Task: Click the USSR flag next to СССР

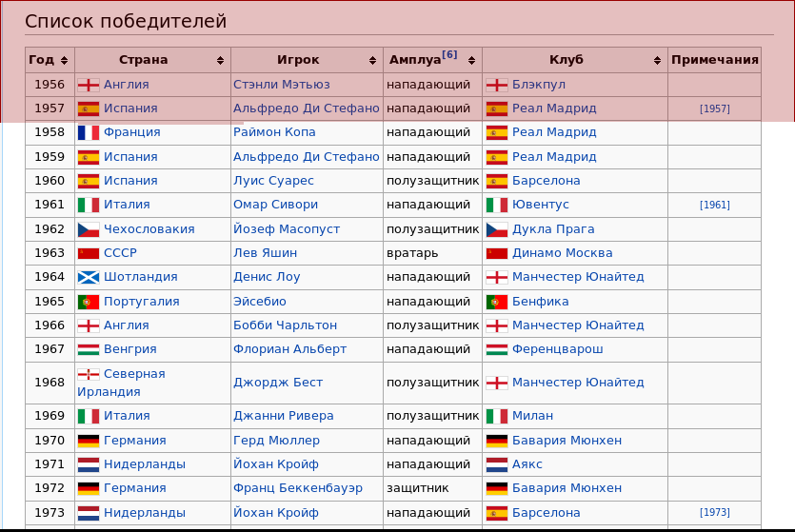Action: point(89,253)
